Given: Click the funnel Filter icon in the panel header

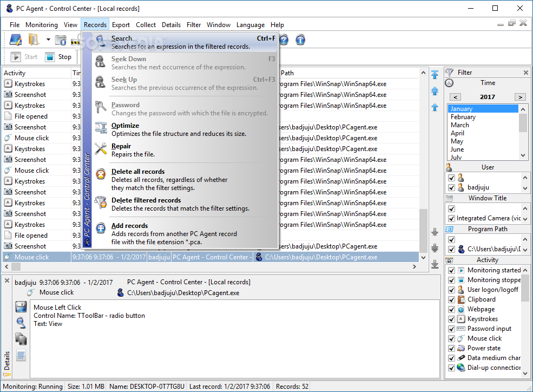Looking at the screenshot, I should (449, 73).
